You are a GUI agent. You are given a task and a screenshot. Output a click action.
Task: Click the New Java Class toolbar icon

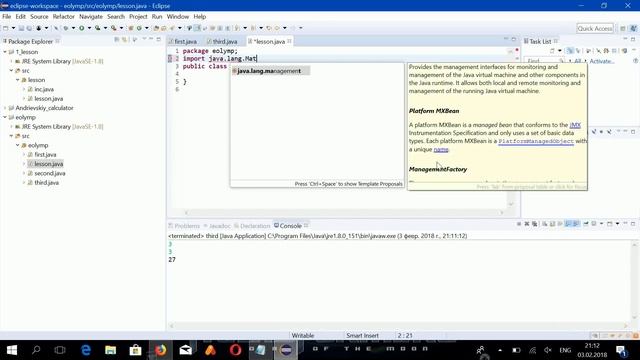[139, 28]
